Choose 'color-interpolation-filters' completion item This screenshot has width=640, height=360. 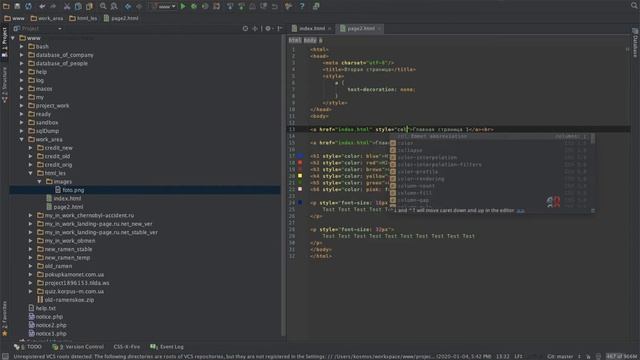point(492,164)
